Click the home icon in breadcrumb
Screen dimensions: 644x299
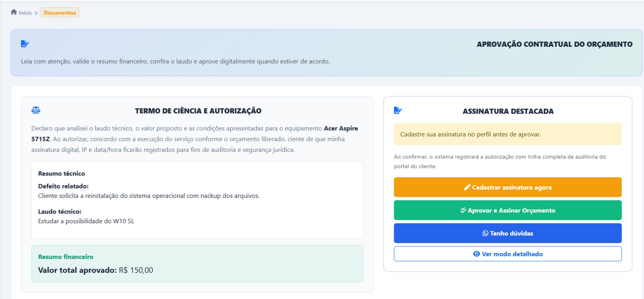pyautogui.click(x=14, y=12)
